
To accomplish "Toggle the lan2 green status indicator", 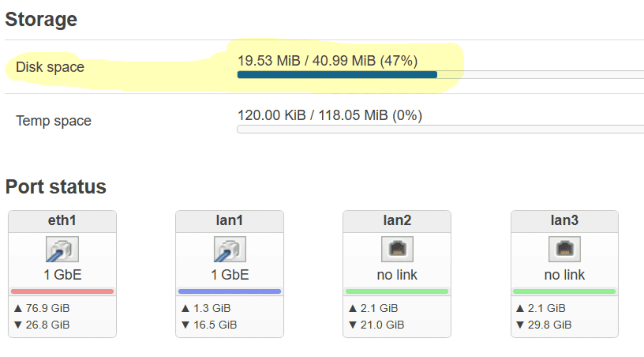I will [397, 291].
